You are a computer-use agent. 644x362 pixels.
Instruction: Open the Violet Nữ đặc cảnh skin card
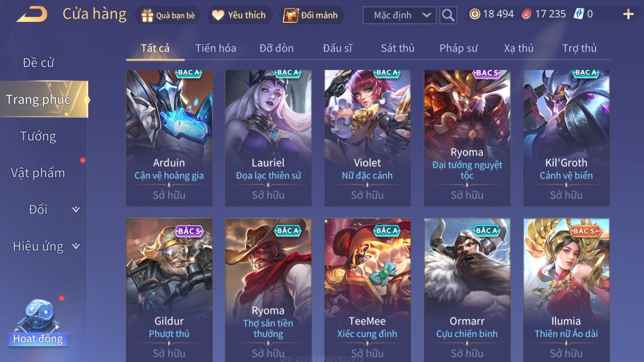tap(367, 138)
